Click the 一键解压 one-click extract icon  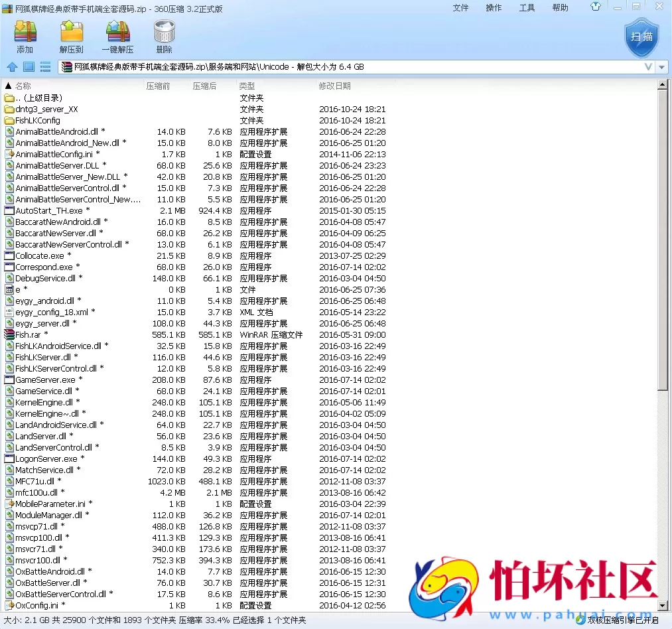click(x=117, y=36)
